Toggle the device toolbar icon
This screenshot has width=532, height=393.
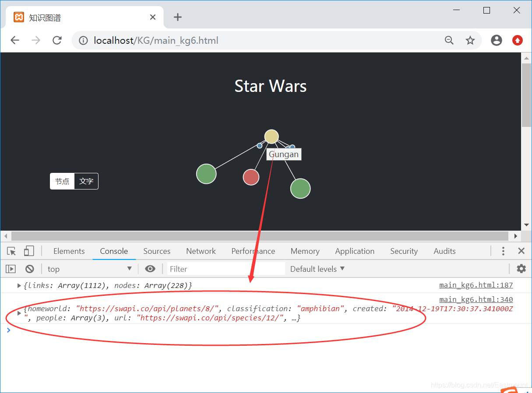(29, 251)
